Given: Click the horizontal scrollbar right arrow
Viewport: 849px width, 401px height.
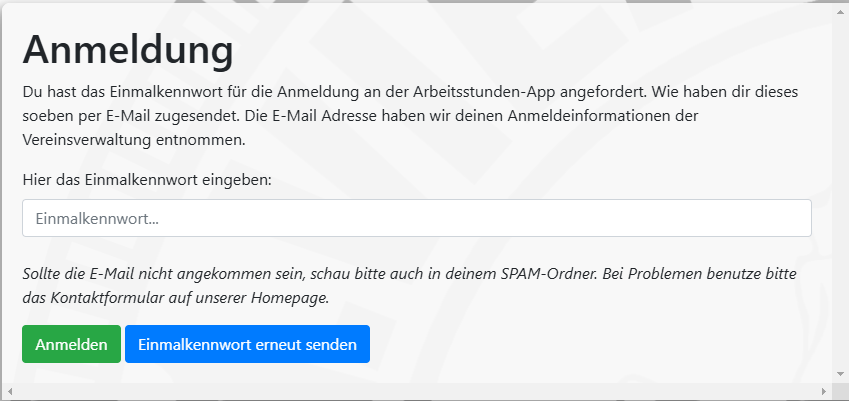Looking at the screenshot, I should (824, 391).
